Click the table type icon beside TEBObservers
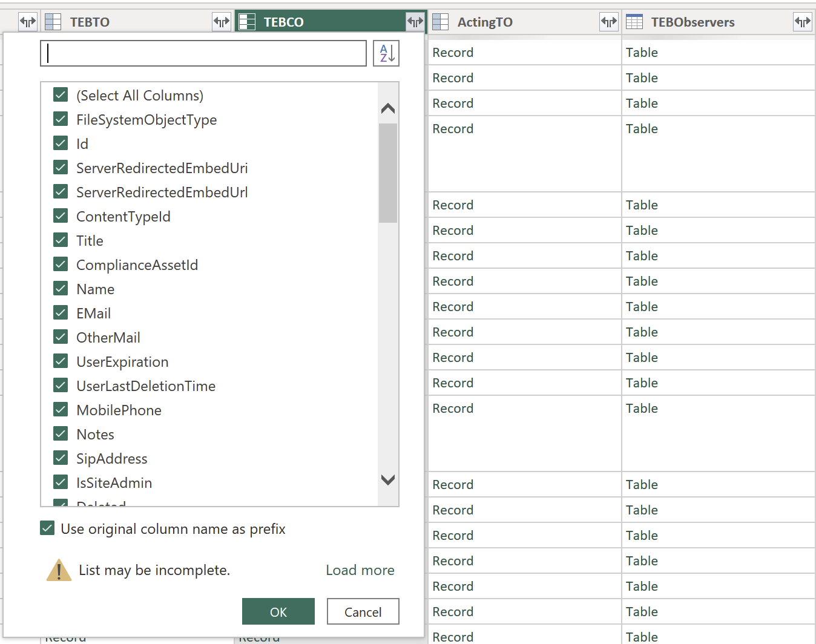816x644 pixels. point(634,22)
